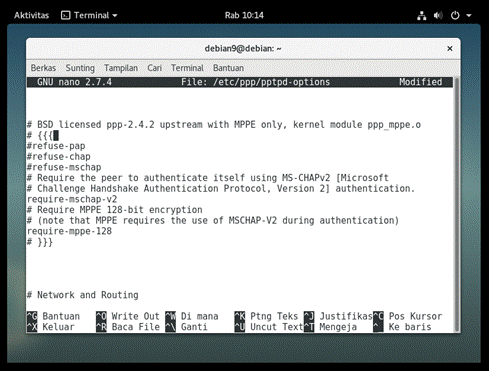
Task: Click the ^K Ptng Teks shortcut
Action: click(x=266, y=316)
